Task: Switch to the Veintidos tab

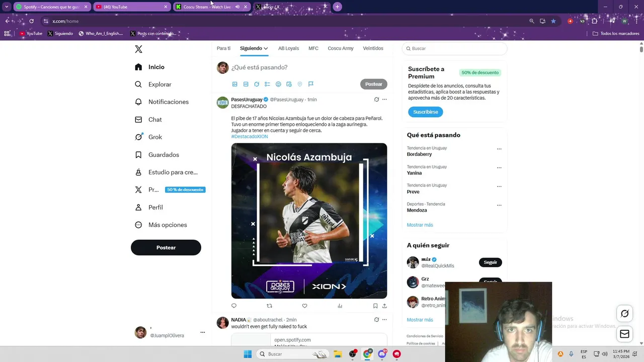Action: pyautogui.click(x=373, y=48)
